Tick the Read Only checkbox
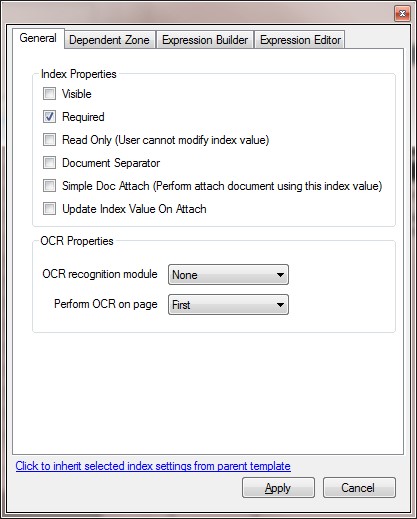Screen dimensions: 417x519 [49, 140]
